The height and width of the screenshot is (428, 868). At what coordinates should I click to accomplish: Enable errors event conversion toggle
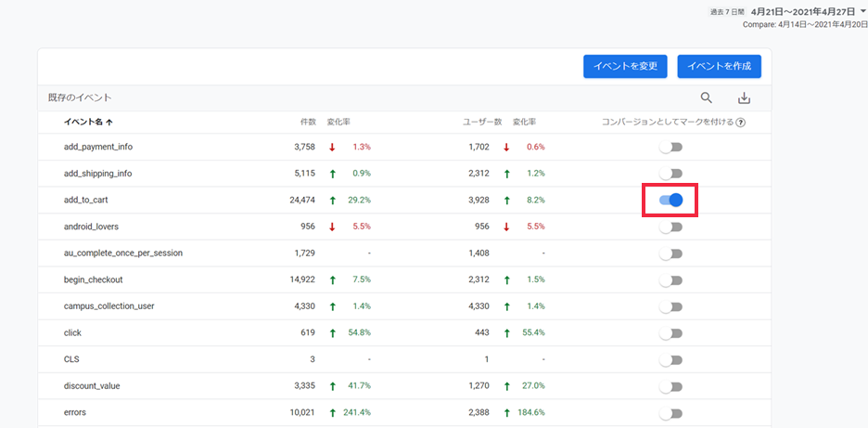670,413
